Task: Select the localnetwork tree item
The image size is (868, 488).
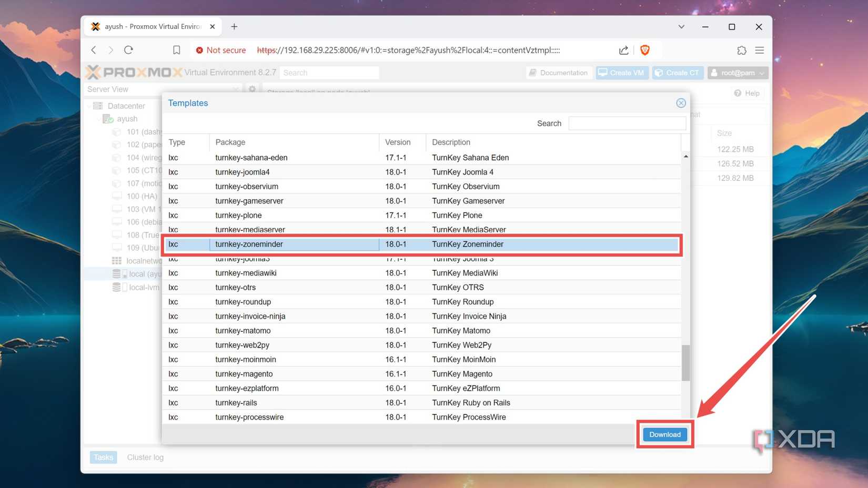Action: tap(137, 261)
